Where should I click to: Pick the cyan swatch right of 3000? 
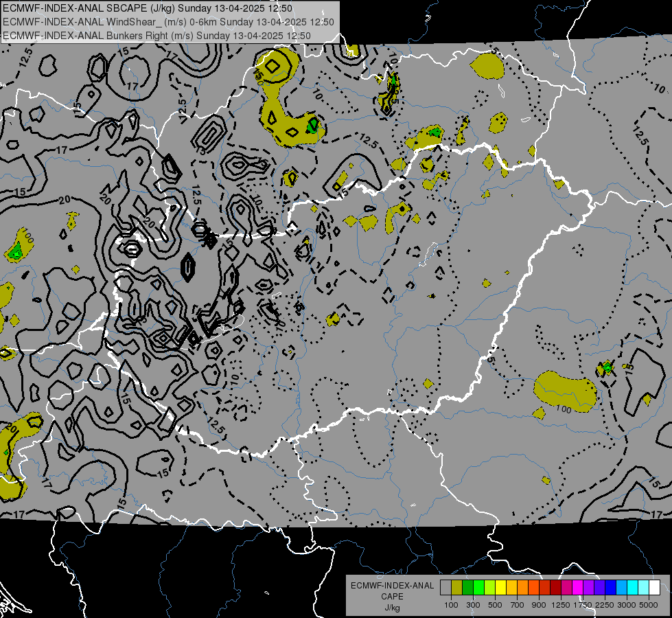(x=633, y=587)
